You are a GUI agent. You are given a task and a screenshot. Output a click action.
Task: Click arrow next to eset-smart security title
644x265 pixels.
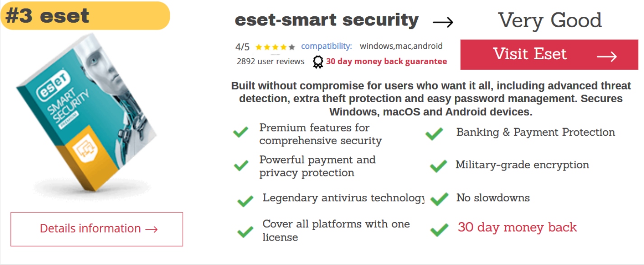coord(443,22)
